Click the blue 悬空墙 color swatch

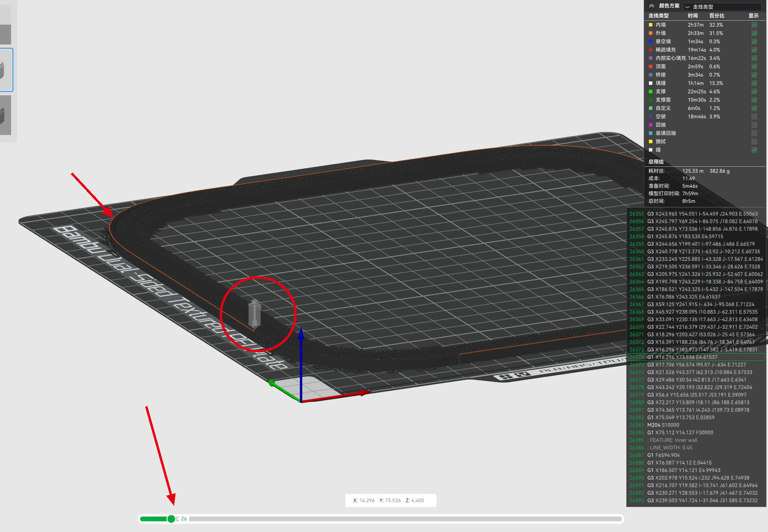(651, 41)
